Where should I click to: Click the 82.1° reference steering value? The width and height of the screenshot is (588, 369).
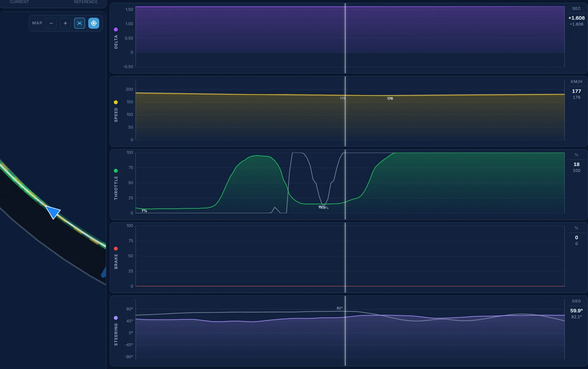point(576,317)
